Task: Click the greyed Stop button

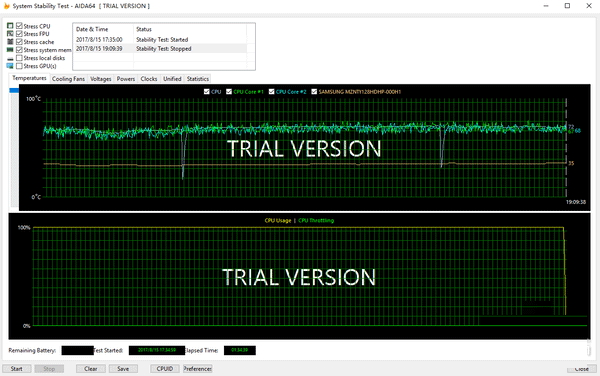Action: [x=49, y=369]
